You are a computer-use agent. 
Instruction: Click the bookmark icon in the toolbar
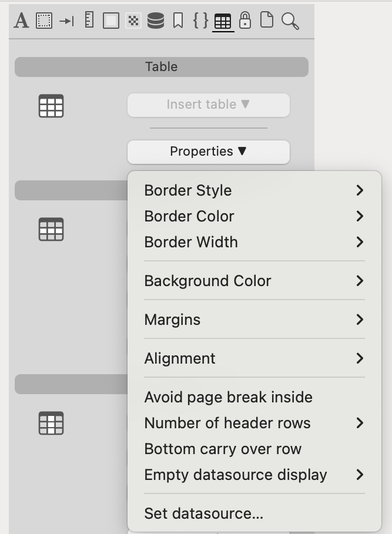coord(178,21)
